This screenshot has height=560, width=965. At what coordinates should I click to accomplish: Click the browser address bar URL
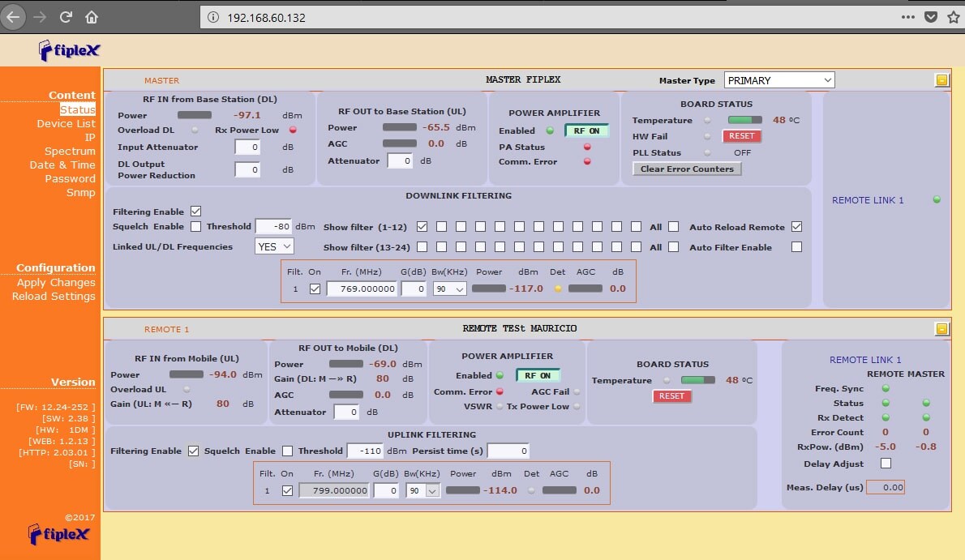267,17
